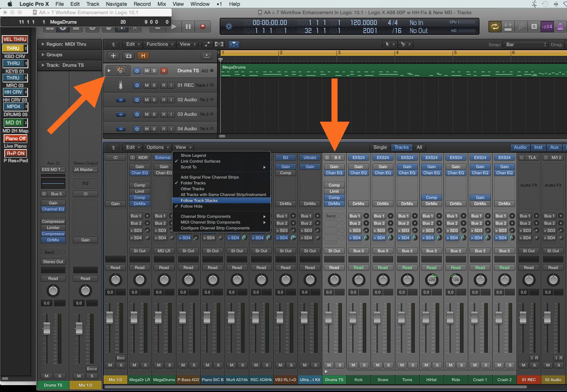Open the command-click tool menu
The image size is (567, 392).
405,44
